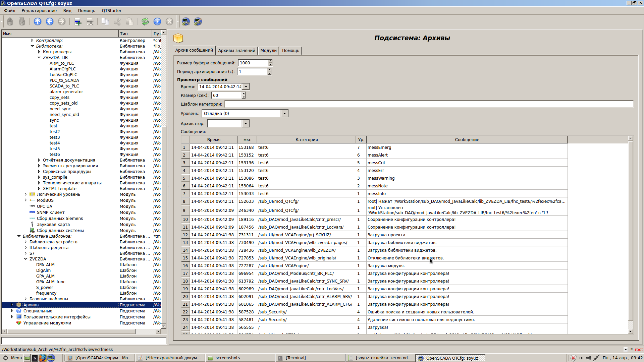Open the first QTStarter module icon
The width and height of the screenshot is (644, 362).
[186, 22]
